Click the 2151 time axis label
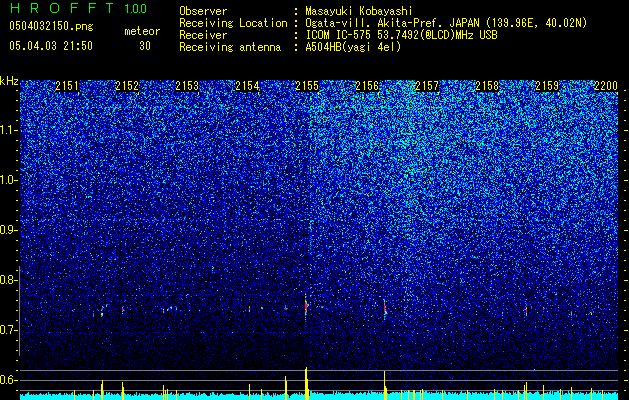The width and height of the screenshot is (629, 400). [67, 86]
